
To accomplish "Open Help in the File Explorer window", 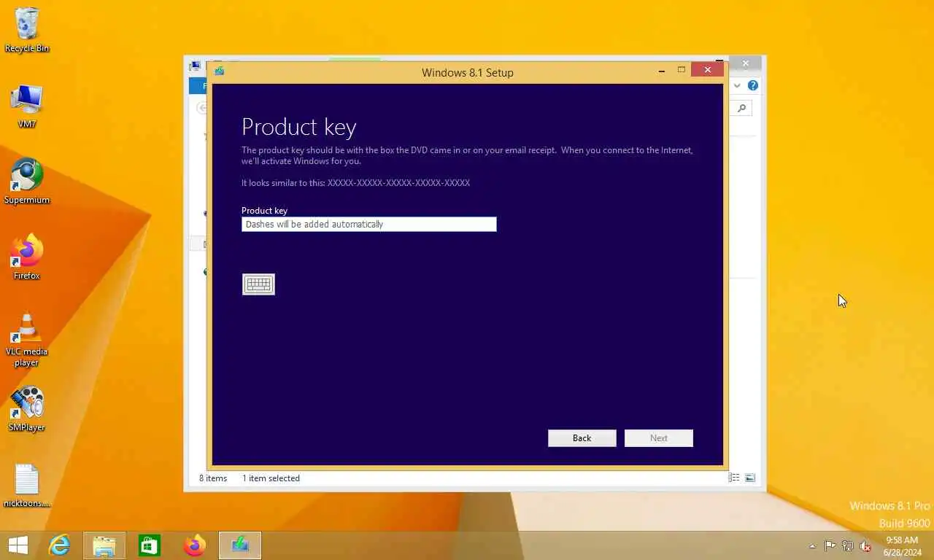I will (x=753, y=85).
